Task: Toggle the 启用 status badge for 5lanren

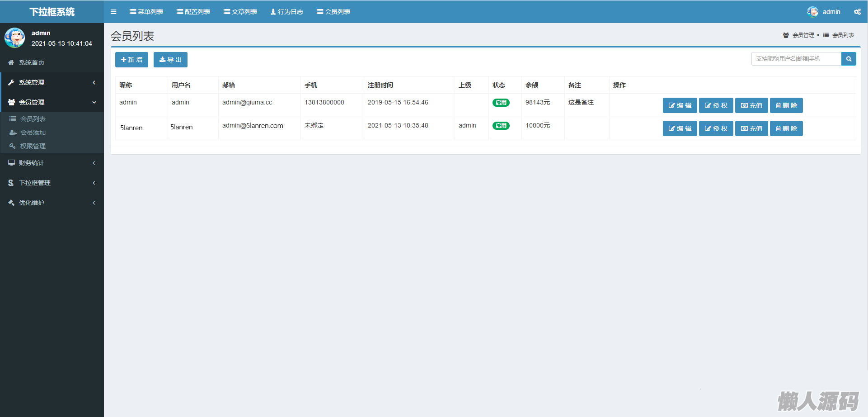Action: (x=501, y=126)
